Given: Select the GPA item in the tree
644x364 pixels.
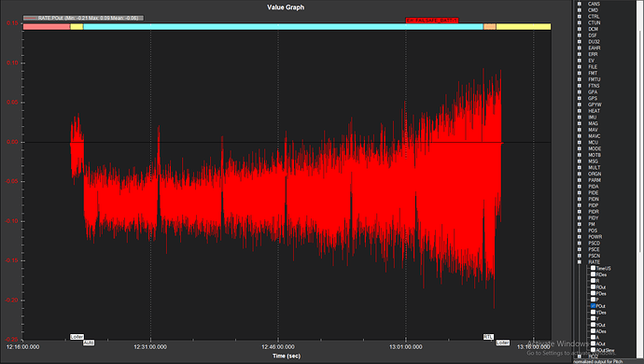Looking at the screenshot, I should pos(593,92).
